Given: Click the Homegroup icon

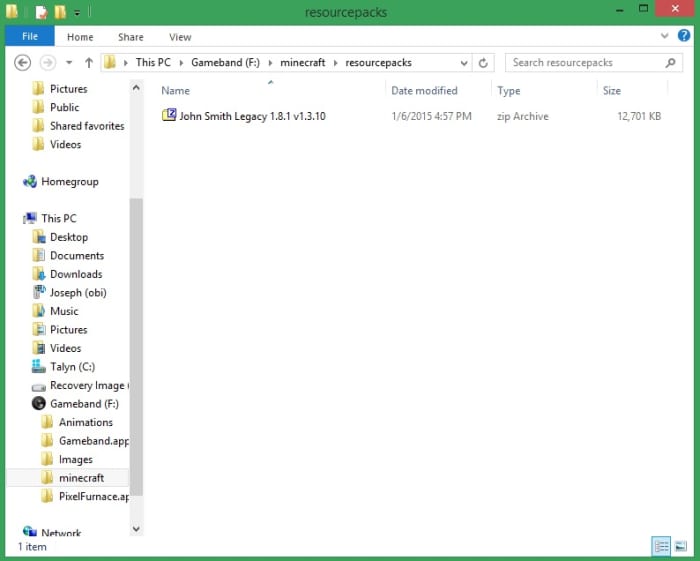Looking at the screenshot, I should coord(30,182).
